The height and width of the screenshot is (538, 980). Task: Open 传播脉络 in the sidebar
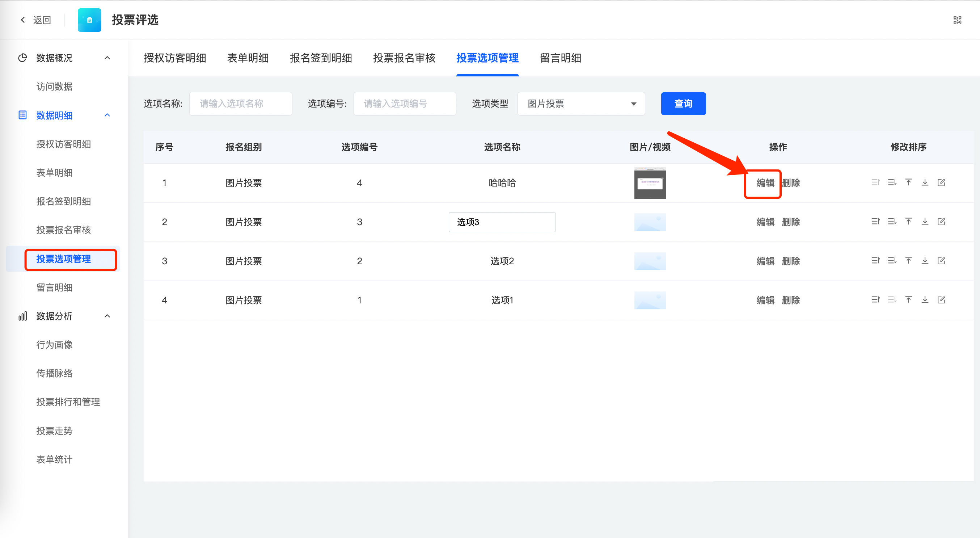tap(54, 373)
